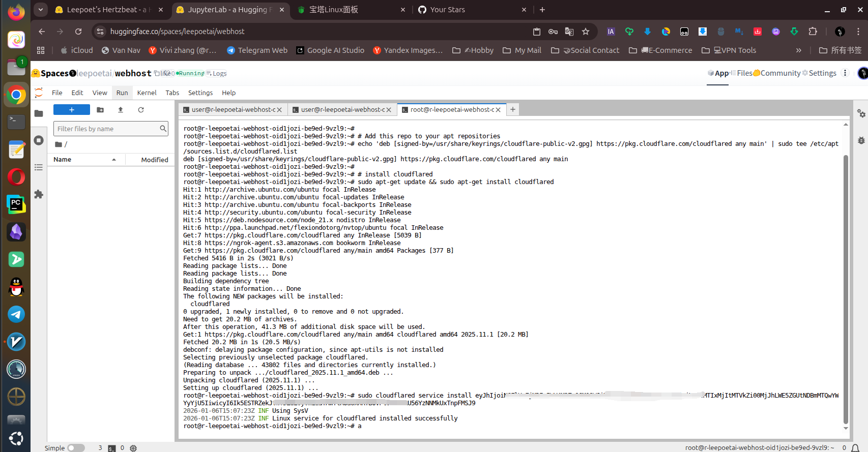Add a new launcher tab in work area
The height and width of the screenshot is (452, 868).
tap(513, 109)
